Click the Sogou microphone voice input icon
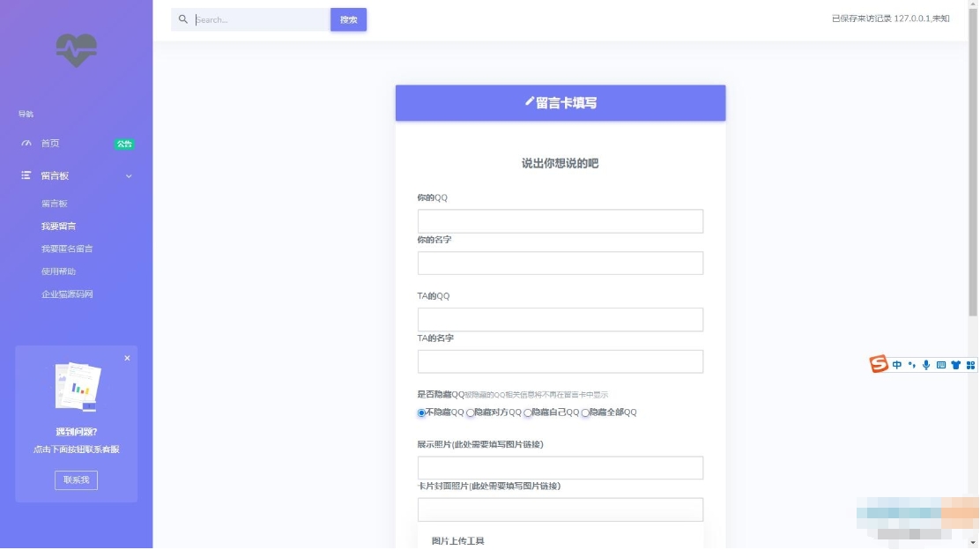The width and height of the screenshot is (980, 550). [x=926, y=365]
